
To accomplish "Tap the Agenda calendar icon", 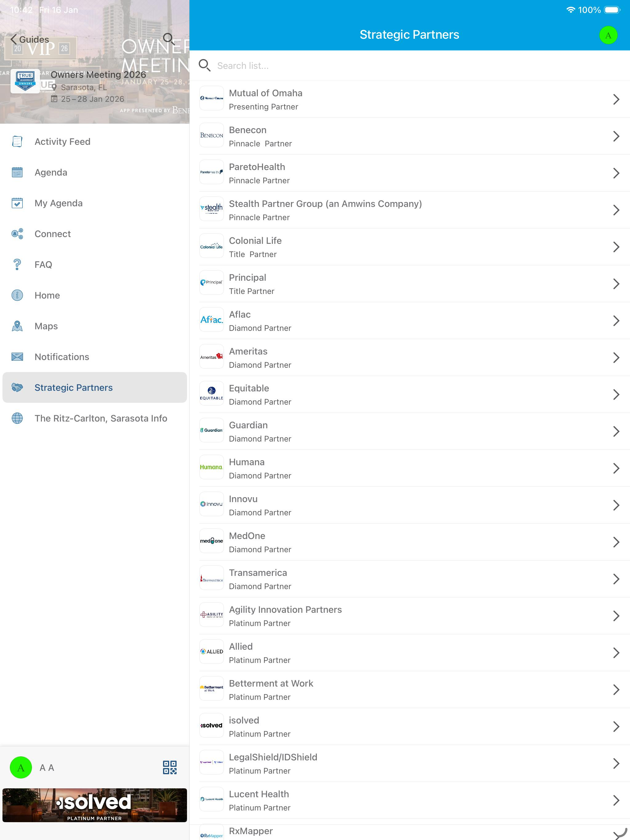I will 17,172.
